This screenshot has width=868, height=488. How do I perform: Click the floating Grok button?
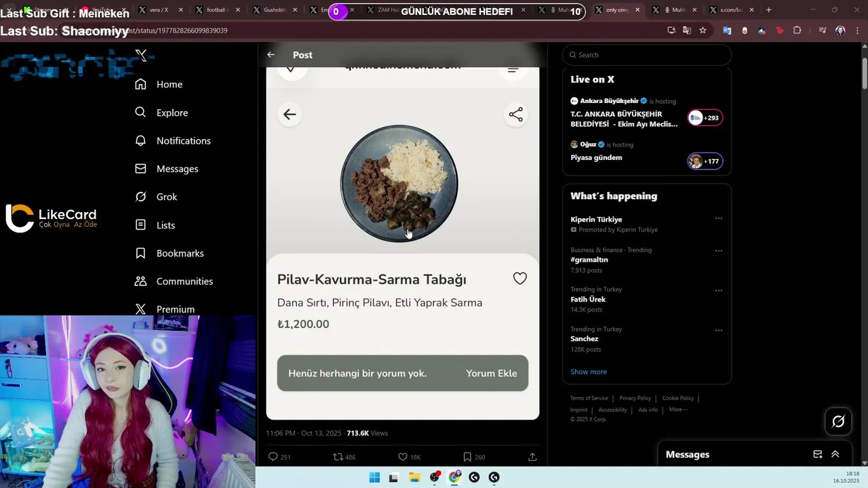point(838,422)
